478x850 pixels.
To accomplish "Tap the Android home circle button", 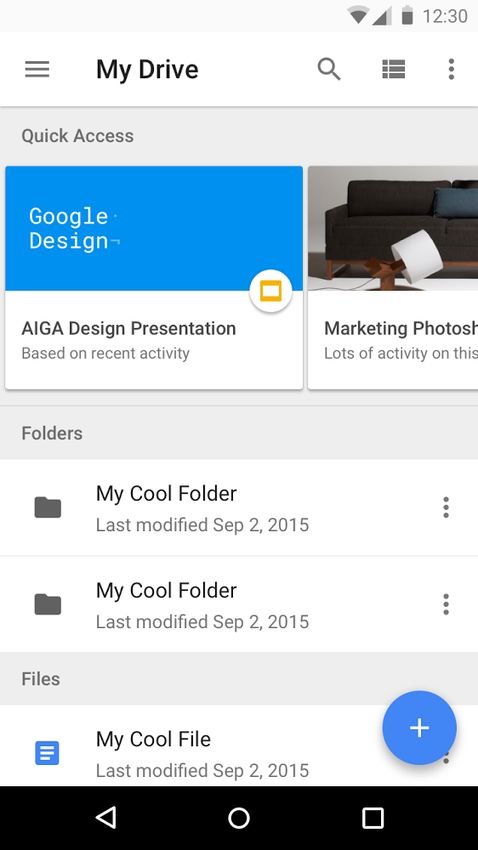I will click(239, 818).
